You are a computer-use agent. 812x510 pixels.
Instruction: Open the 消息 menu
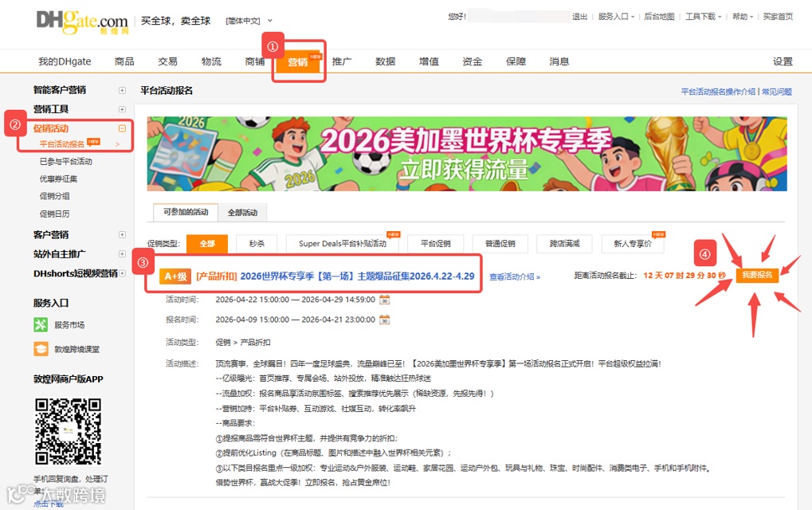point(559,61)
